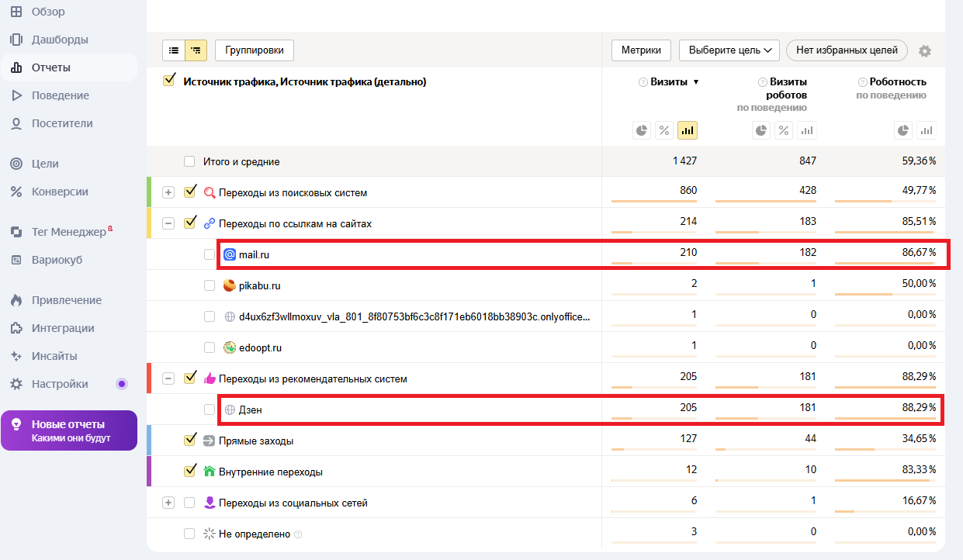Screen dimensions: 963x560
Task: Open Поведение in the sidebar
Action: pos(60,95)
